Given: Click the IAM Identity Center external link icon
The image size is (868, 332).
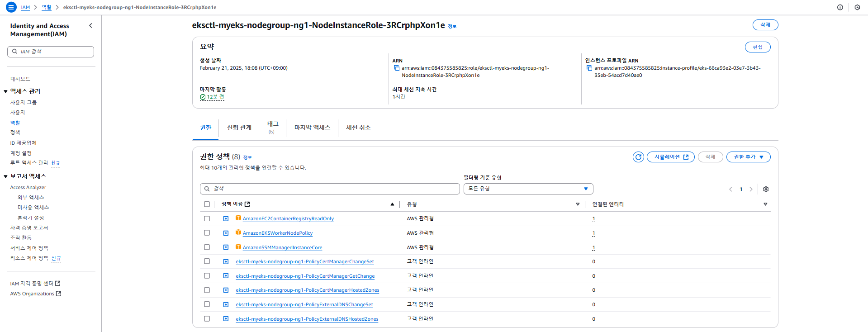Looking at the screenshot, I should [57, 283].
